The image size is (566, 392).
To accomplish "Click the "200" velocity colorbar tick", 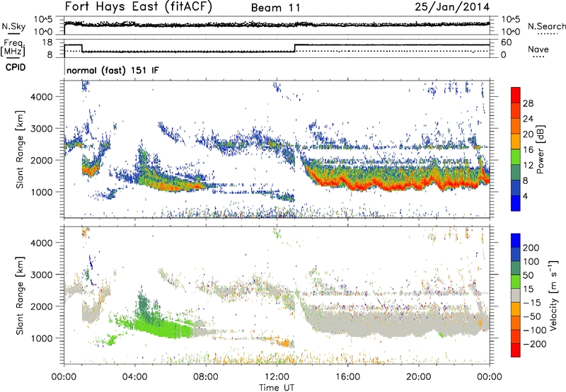I will (x=531, y=248).
